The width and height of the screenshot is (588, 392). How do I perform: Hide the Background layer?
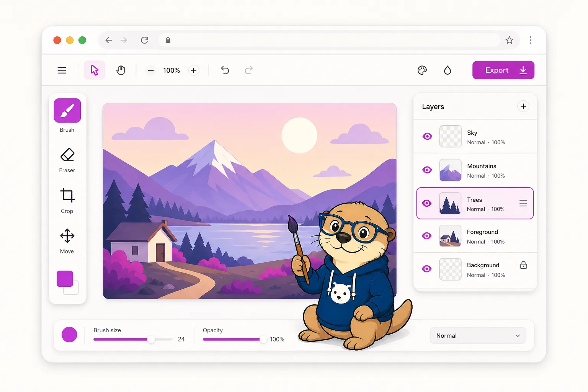(427, 269)
